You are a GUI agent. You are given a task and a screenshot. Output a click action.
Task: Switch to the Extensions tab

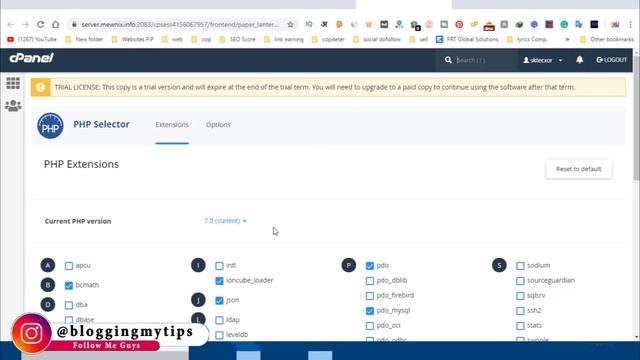(x=172, y=124)
